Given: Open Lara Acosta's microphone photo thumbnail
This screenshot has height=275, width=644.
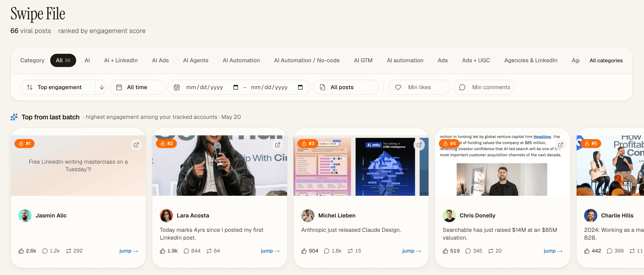Looking at the screenshot, I should (219, 165).
